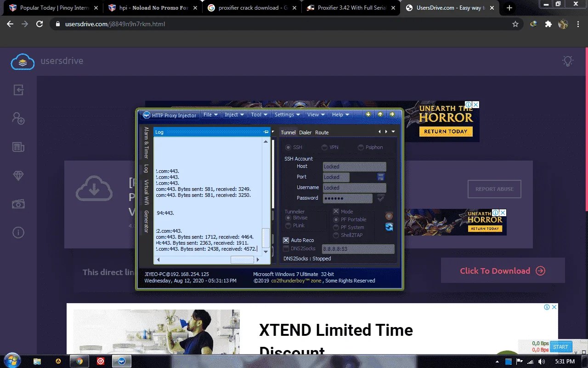The height and width of the screenshot is (368, 588).
Task: Select the Psiphon radio button
Action: (x=361, y=147)
